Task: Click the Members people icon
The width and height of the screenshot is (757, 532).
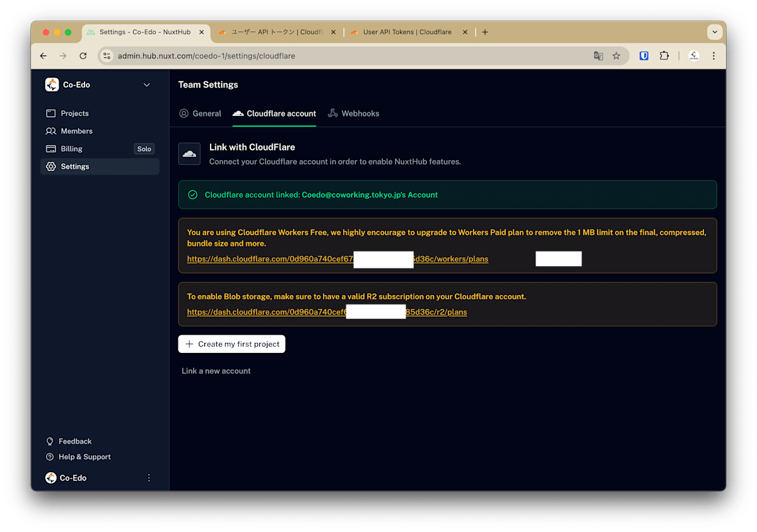Action: click(51, 131)
